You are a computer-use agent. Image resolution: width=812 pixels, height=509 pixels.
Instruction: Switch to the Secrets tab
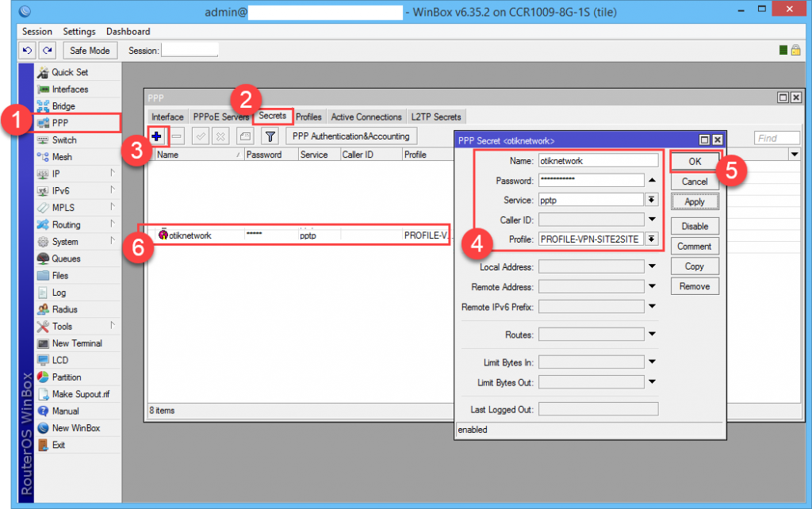(x=273, y=116)
